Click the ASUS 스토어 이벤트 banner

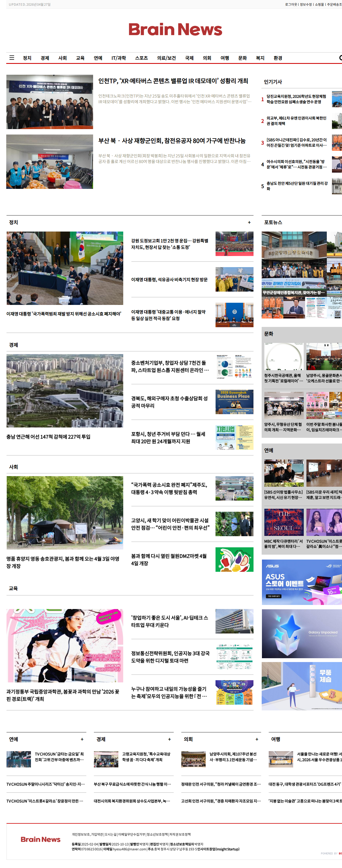tap(302, 582)
